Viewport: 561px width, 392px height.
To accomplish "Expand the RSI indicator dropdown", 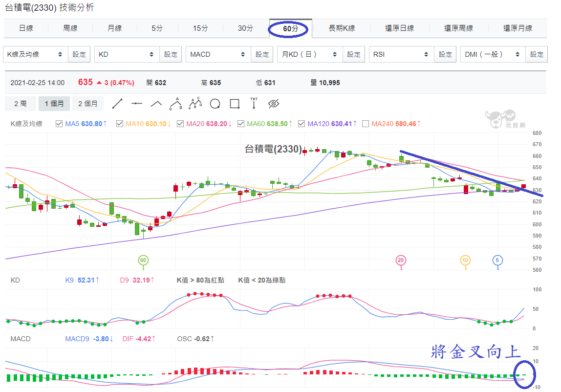I will coord(401,54).
